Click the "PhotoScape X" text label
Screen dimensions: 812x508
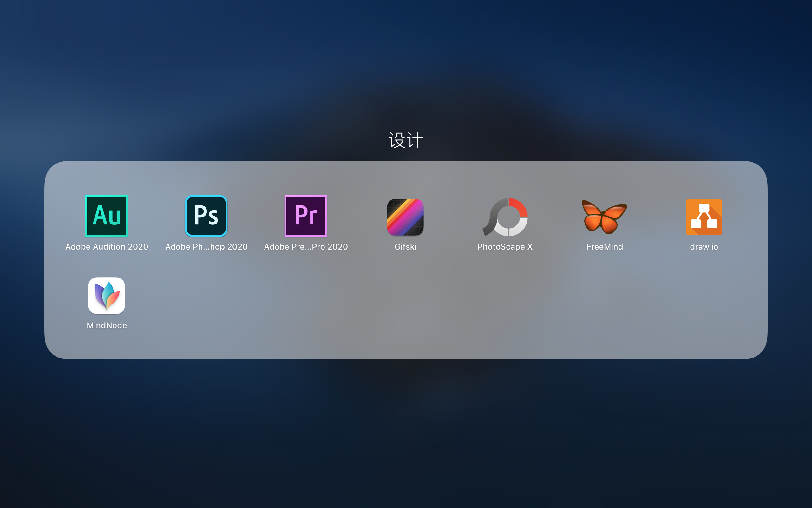point(505,247)
